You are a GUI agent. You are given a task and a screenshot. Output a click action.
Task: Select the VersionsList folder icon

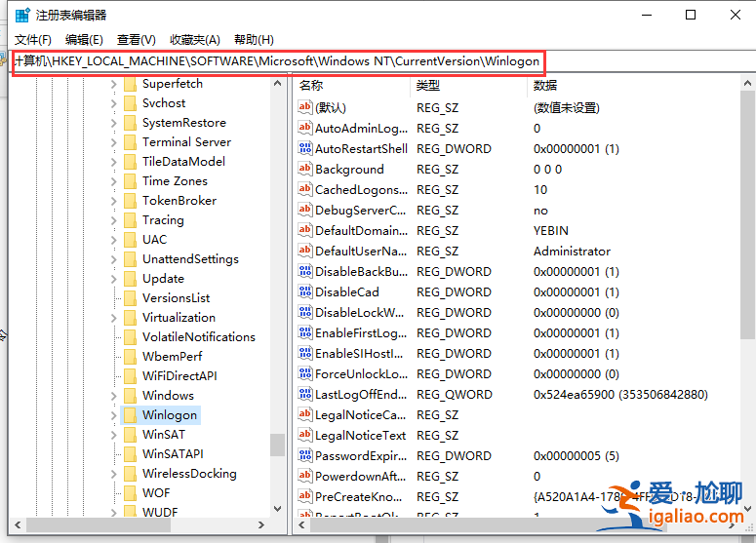(x=130, y=298)
